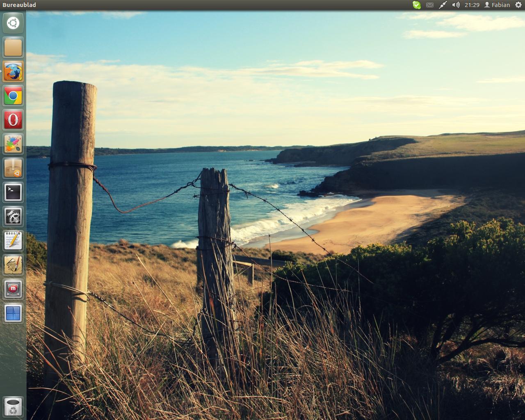Viewport: 525px width, 420px height.
Task: Launch the Terminal
Action: tap(13, 193)
